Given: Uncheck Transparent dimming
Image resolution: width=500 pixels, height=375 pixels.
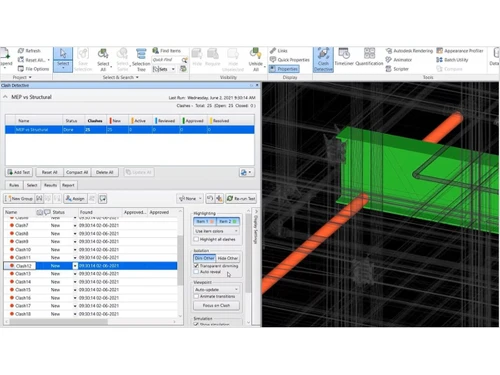Looking at the screenshot, I should click(x=196, y=266).
